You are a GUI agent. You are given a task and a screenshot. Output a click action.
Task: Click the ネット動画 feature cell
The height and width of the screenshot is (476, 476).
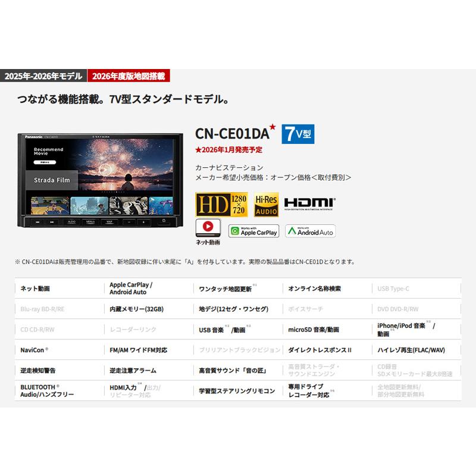[x=59, y=289]
